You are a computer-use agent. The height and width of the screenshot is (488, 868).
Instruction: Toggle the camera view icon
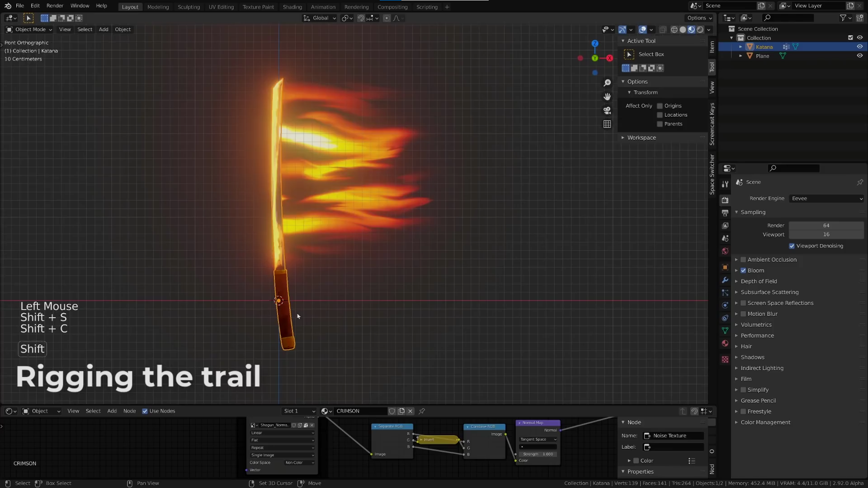coord(607,111)
